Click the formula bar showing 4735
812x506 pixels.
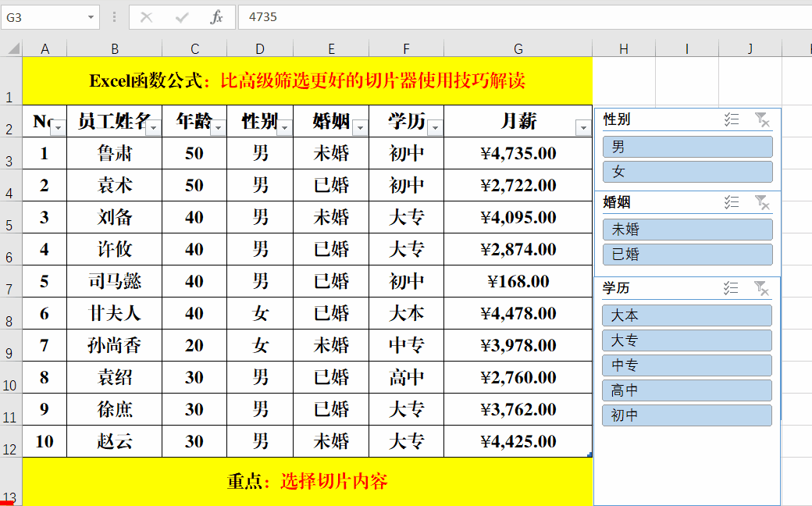[525, 17]
